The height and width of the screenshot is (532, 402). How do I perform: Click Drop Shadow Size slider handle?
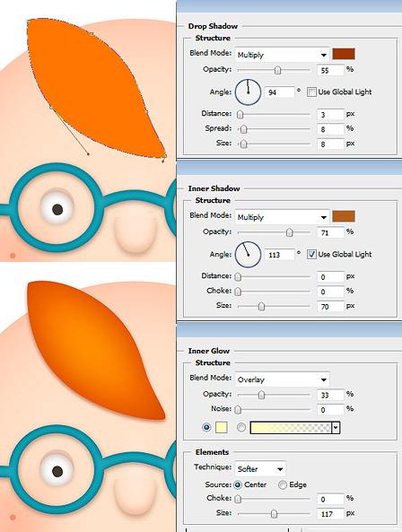[x=243, y=144]
